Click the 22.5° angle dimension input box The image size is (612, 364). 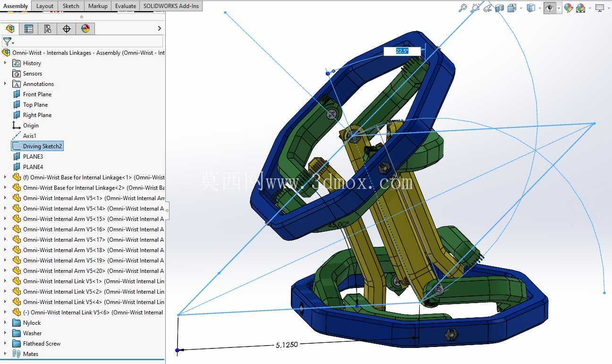tap(402, 51)
